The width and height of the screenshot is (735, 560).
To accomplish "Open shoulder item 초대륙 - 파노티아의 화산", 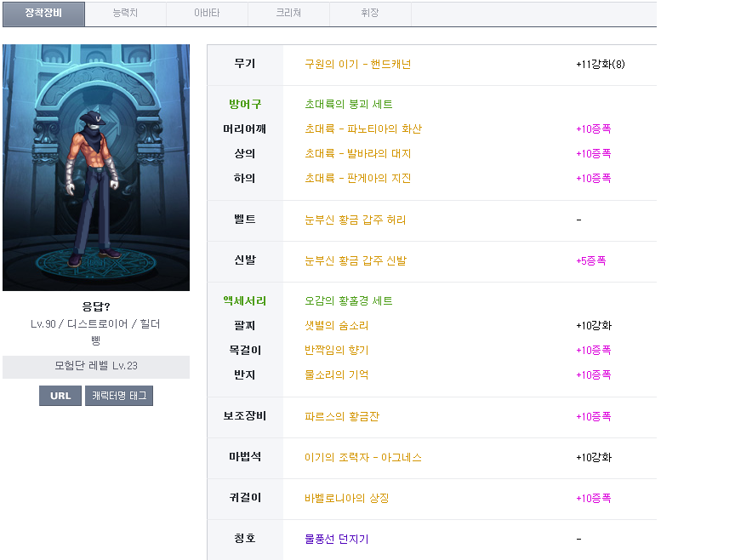I will pos(362,129).
